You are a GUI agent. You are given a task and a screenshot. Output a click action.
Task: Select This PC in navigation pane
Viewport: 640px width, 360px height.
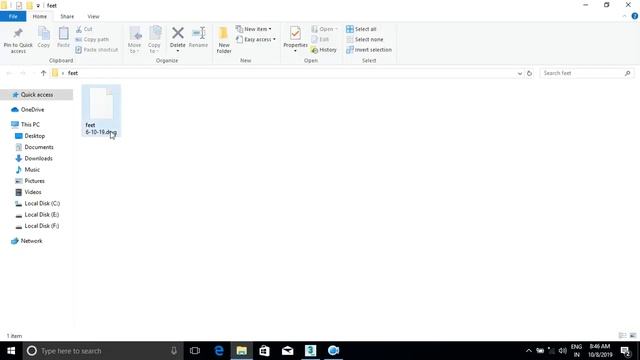pyautogui.click(x=30, y=124)
